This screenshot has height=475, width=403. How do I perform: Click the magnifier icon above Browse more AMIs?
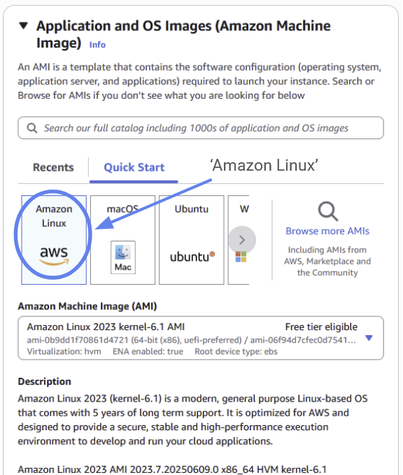pos(328,211)
